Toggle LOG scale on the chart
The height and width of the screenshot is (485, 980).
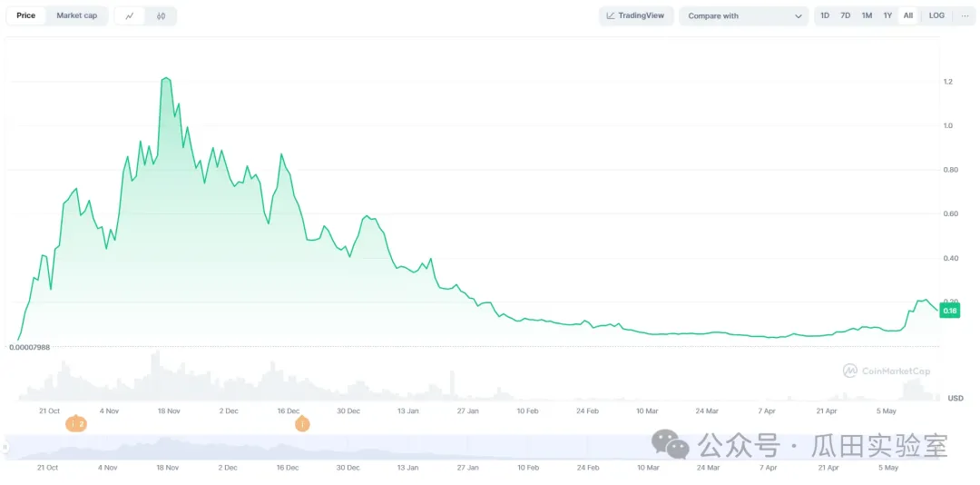coord(936,15)
